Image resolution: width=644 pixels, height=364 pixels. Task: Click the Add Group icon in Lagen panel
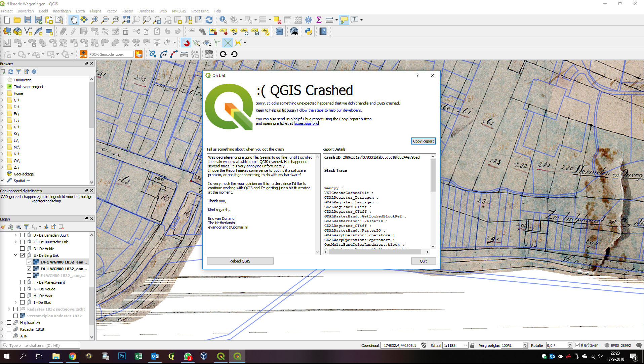11,227
